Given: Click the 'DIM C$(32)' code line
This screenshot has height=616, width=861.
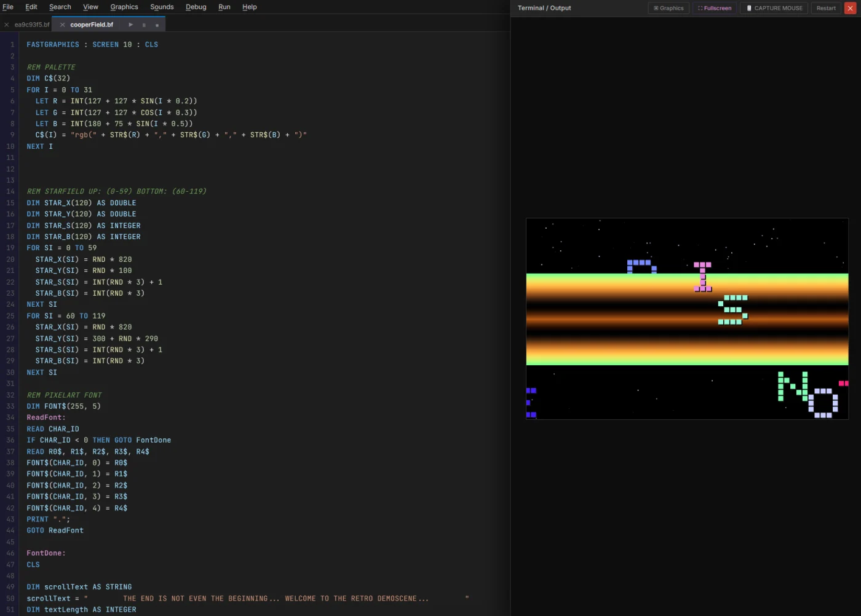Looking at the screenshot, I should (x=48, y=79).
